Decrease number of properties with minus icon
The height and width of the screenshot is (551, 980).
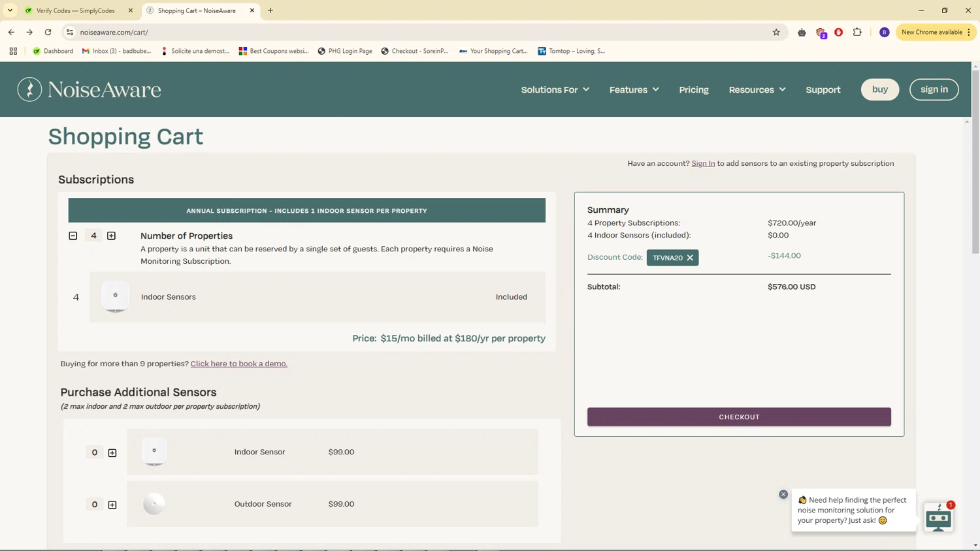pos(73,236)
